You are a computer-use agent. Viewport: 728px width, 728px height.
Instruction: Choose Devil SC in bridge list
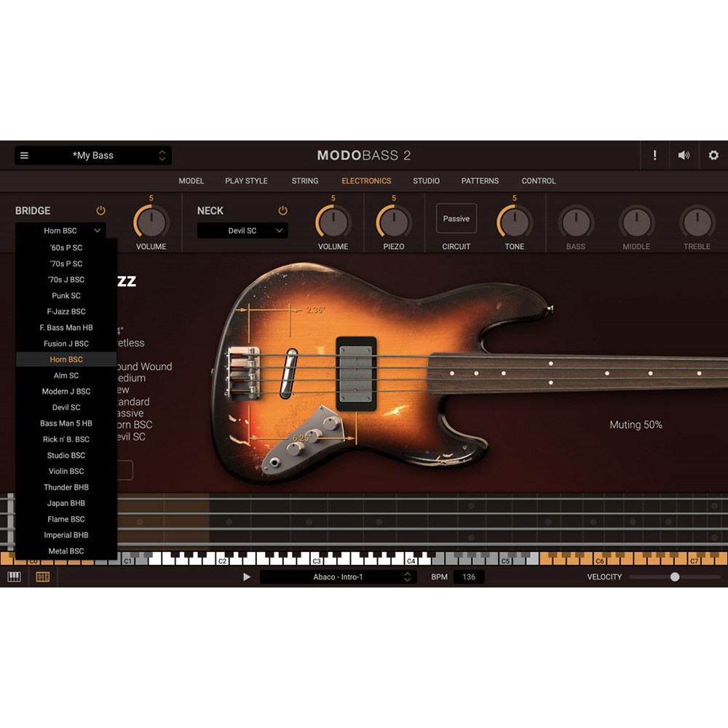(x=66, y=407)
